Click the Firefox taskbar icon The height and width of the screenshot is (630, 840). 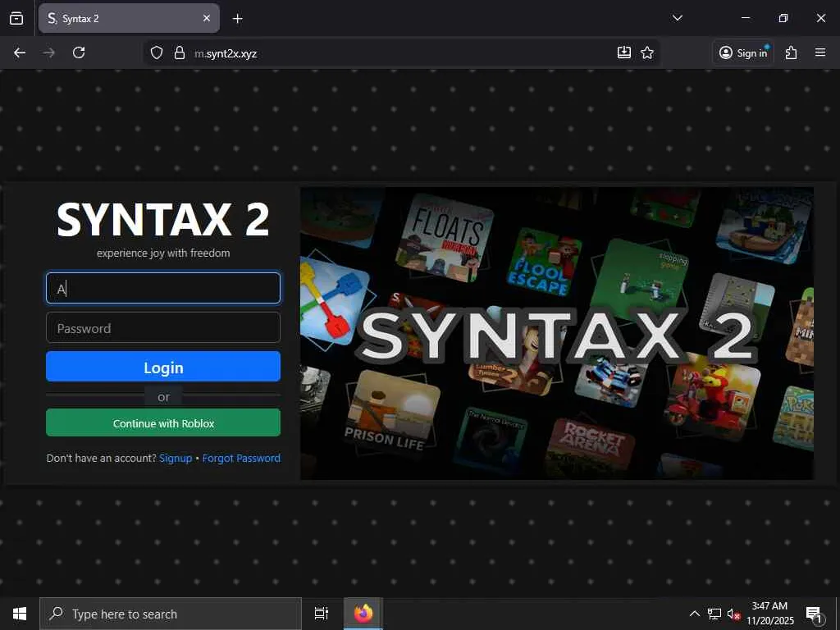tap(363, 614)
